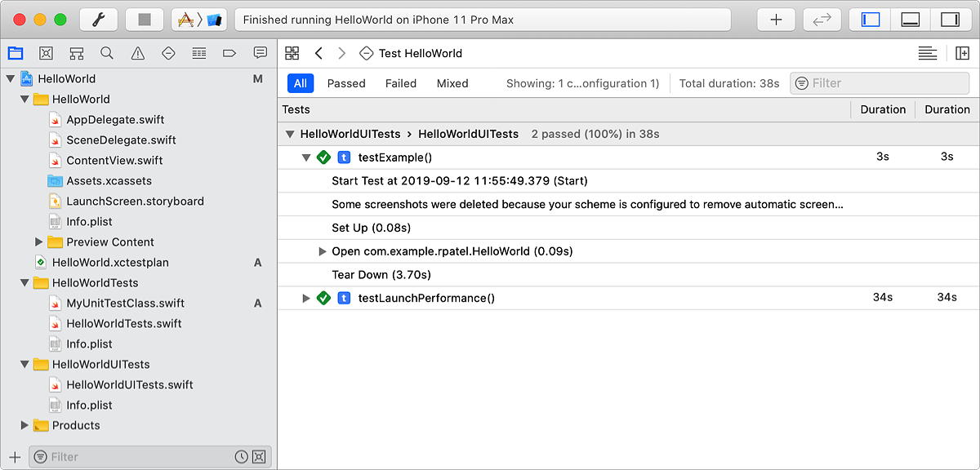Viewport: 980px width, 470px height.
Task: Click passed checkmark icon for testExample()
Action: coord(323,157)
